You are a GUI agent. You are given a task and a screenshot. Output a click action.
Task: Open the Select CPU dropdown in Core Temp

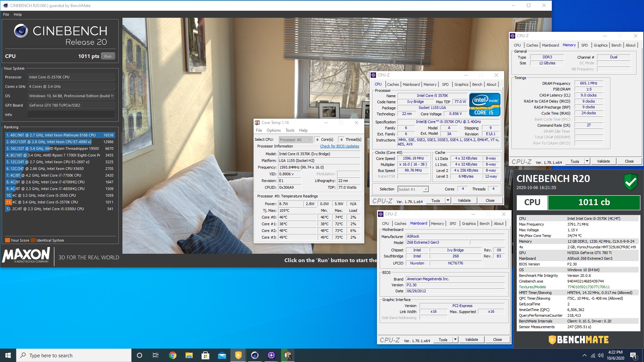point(296,140)
